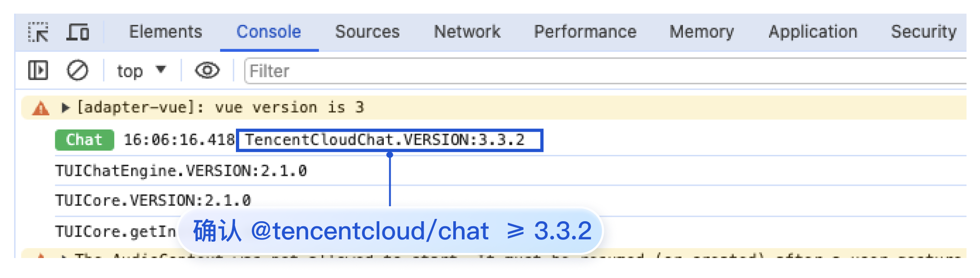
Task: Go to the Network tab
Action: tap(467, 32)
